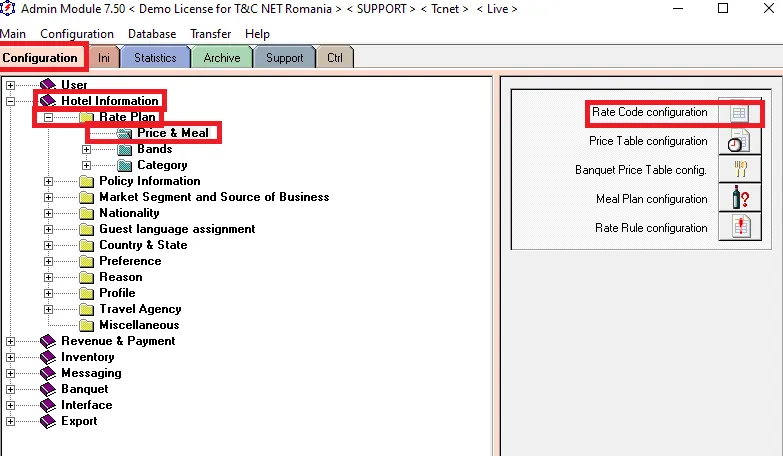Viewport: 783px width, 456px height.
Task: Collapse the Hotel Information node
Action: tap(10, 101)
